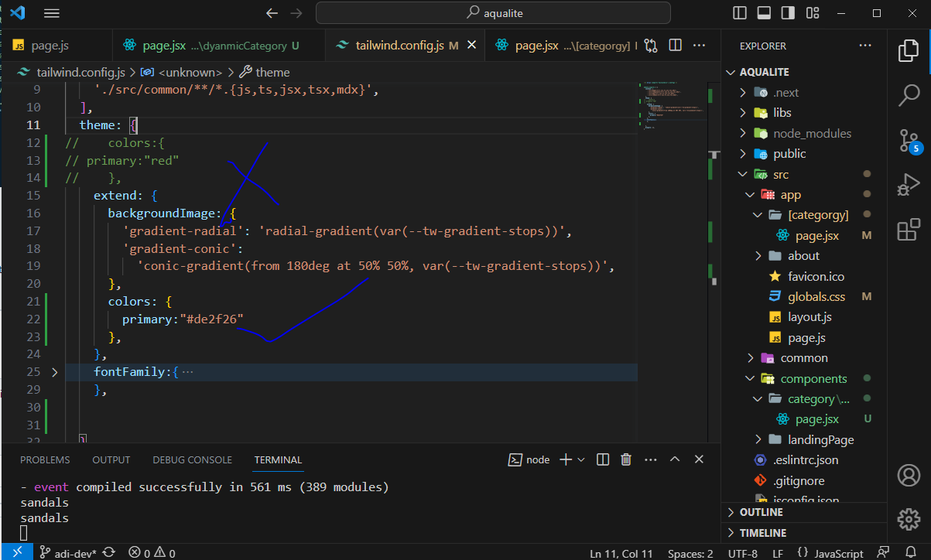
Task: Open the OUTPUT panel tab
Action: click(111, 459)
